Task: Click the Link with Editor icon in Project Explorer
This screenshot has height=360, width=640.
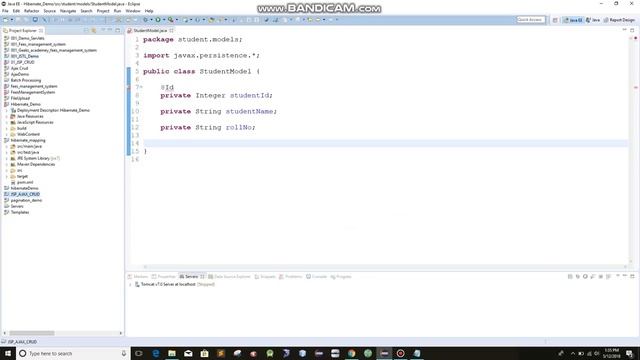Action: [93, 31]
